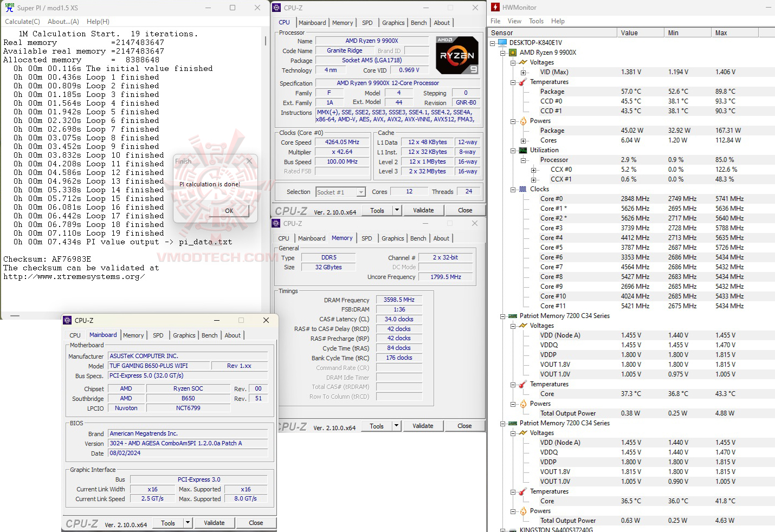Click the Super PI icon in the title bar
This screenshot has height=532, width=775.
(9, 8)
